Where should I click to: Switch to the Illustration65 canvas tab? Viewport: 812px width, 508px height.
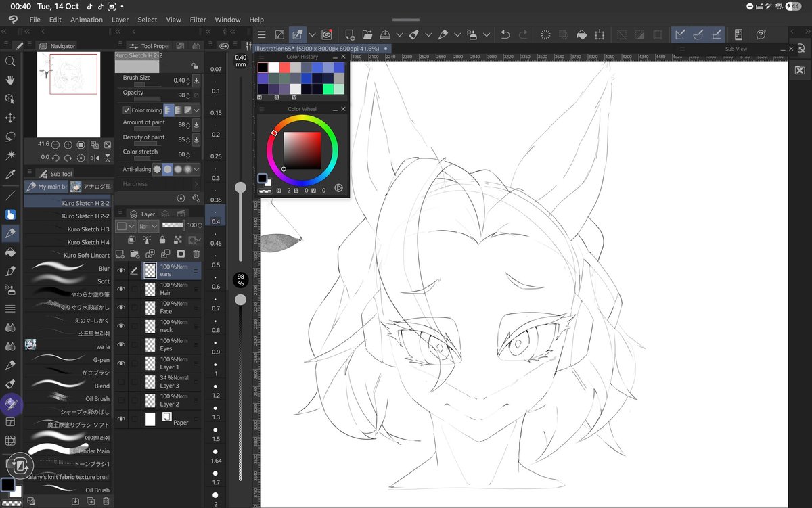(318, 49)
